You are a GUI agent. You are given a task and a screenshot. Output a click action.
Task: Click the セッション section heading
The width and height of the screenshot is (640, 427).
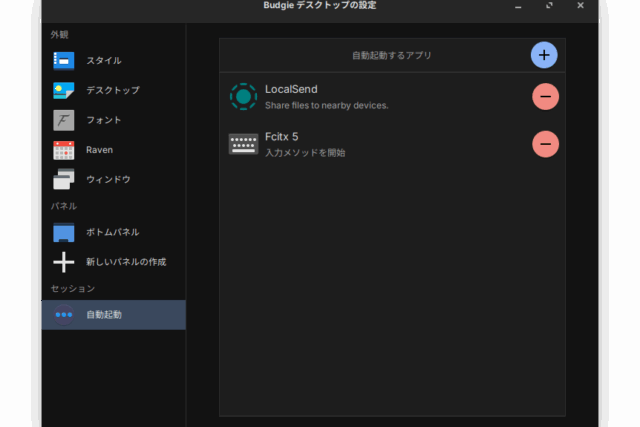pyautogui.click(x=73, y=289)
